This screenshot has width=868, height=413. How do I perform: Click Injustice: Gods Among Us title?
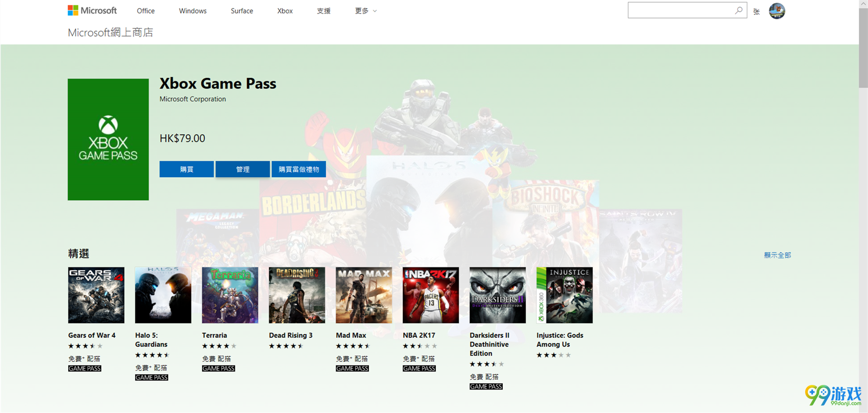click(560, 340)
